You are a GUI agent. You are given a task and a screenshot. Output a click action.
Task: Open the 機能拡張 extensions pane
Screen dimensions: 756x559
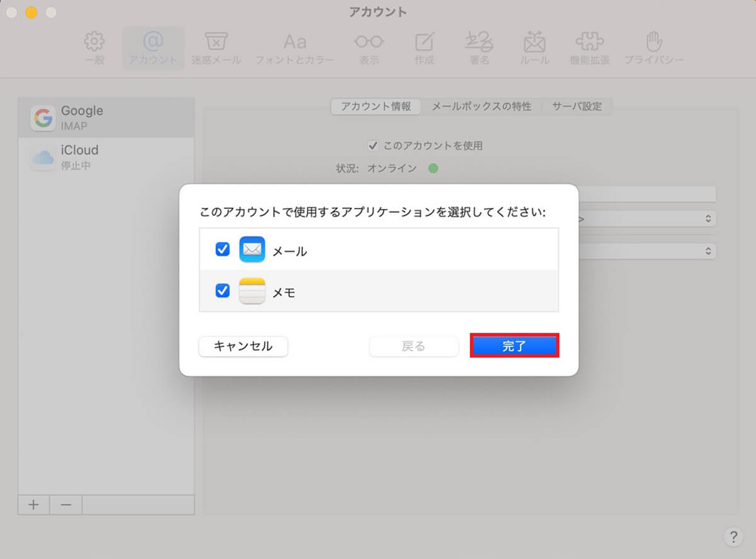(x=589, y=48)
